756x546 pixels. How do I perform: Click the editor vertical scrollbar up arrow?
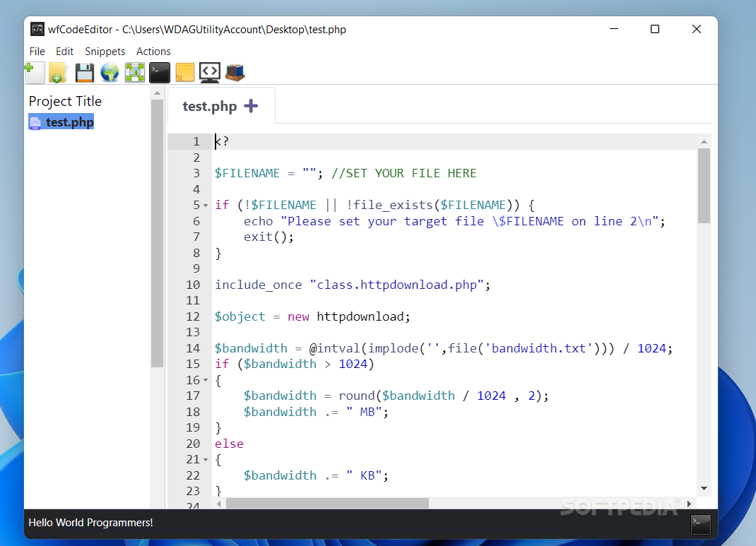tap(704, 142)
